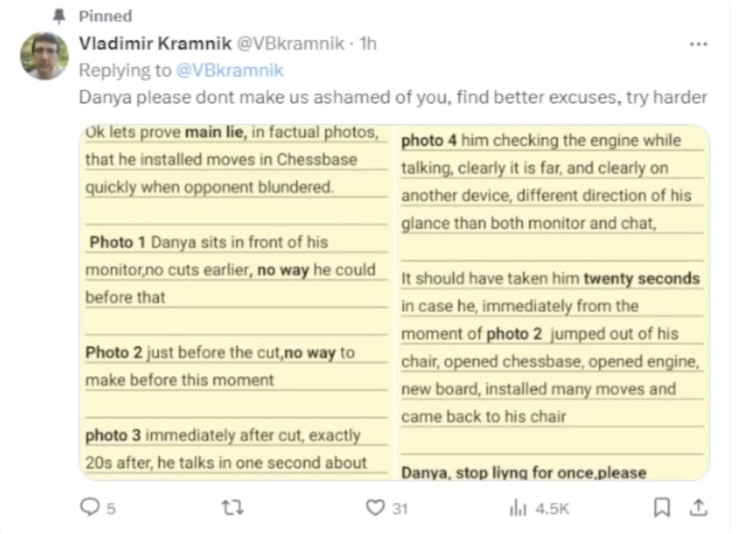Bookmark this tweet
Screen dimensions: 736x534
[x=661, y=508]
